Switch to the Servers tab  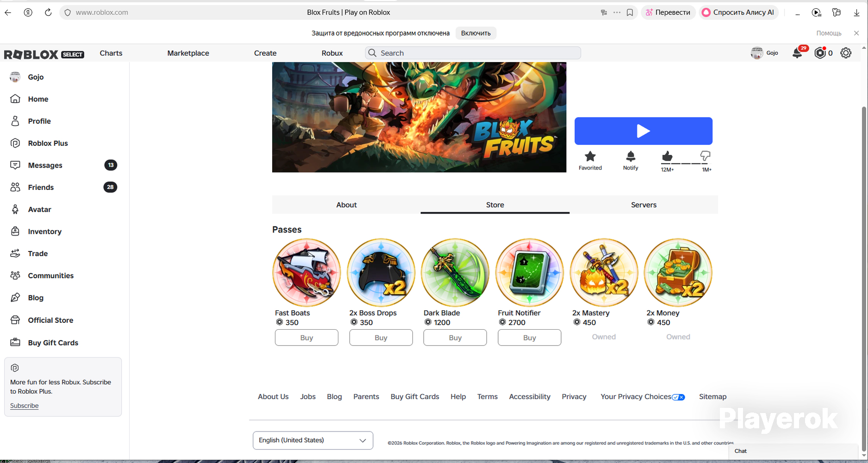[x=643, y=205]
